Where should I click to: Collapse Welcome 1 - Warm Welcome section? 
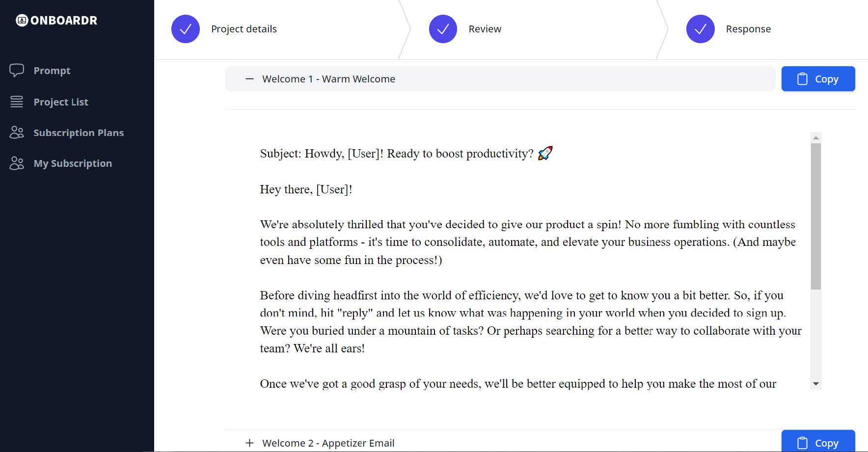coord(500,79)
